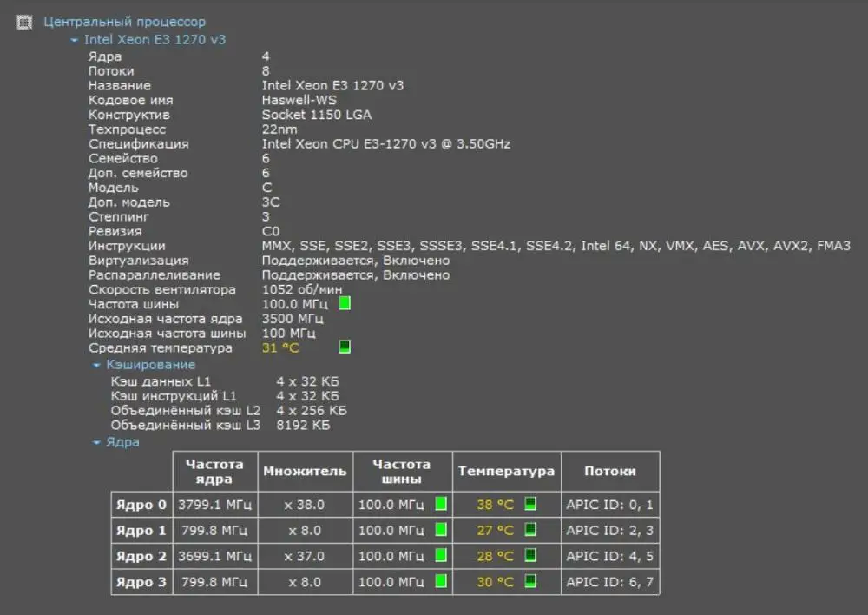
Task: Click Ядро 0 temperature indicator icon
Action: point(529,504)
